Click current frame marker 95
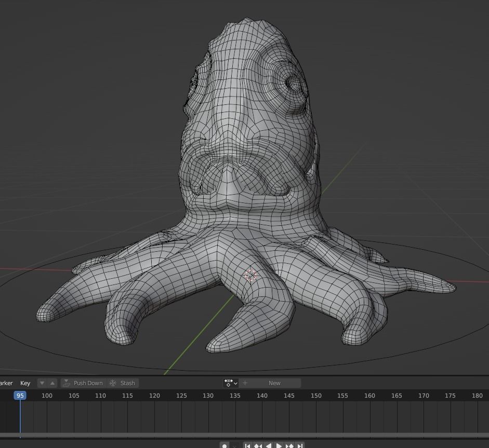Viewport: 489px width, 448px height. point(20,396)
